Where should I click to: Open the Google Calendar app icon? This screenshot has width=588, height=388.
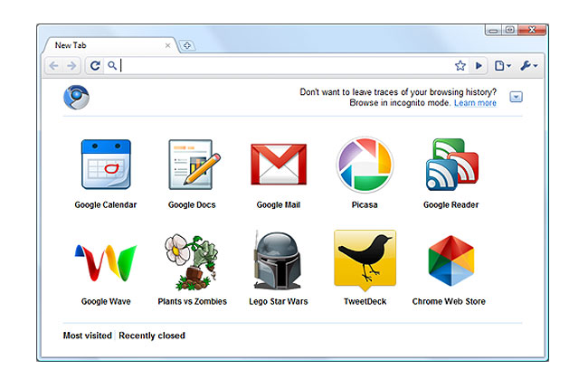point(106,164)
